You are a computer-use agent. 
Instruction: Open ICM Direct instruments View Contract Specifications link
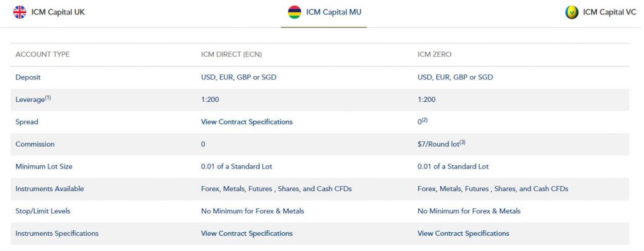[x=247, y=233]
